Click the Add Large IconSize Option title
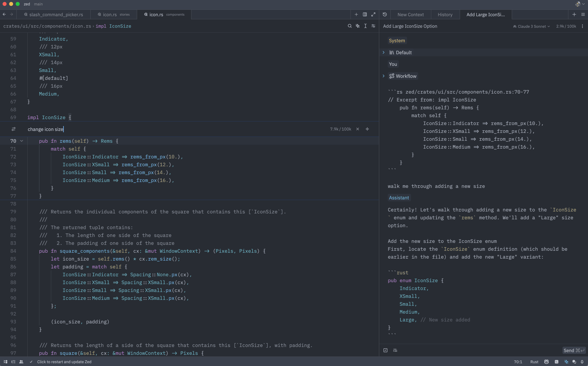588x366 pixels. (x=410, y=26)
